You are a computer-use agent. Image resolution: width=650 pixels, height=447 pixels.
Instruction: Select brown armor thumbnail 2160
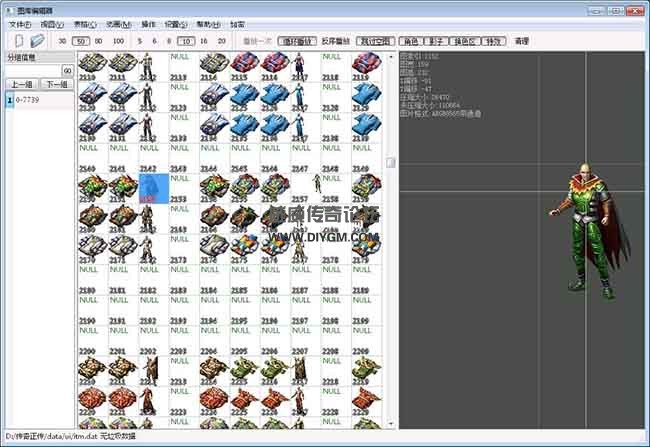(x=93, y=219)
